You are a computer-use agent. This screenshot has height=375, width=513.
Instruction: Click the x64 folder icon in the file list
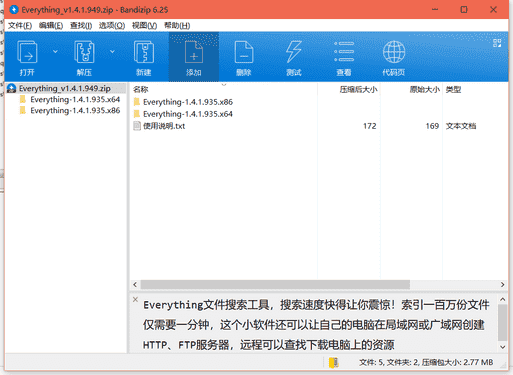pyautogui.click(x=137, y=114)
